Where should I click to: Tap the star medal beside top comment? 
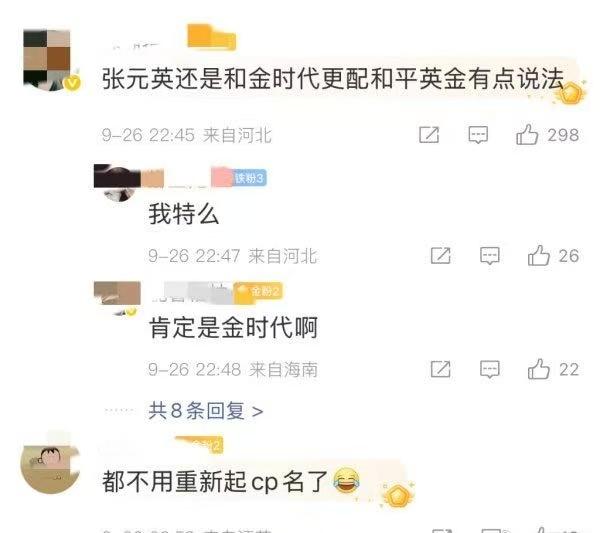570,92
